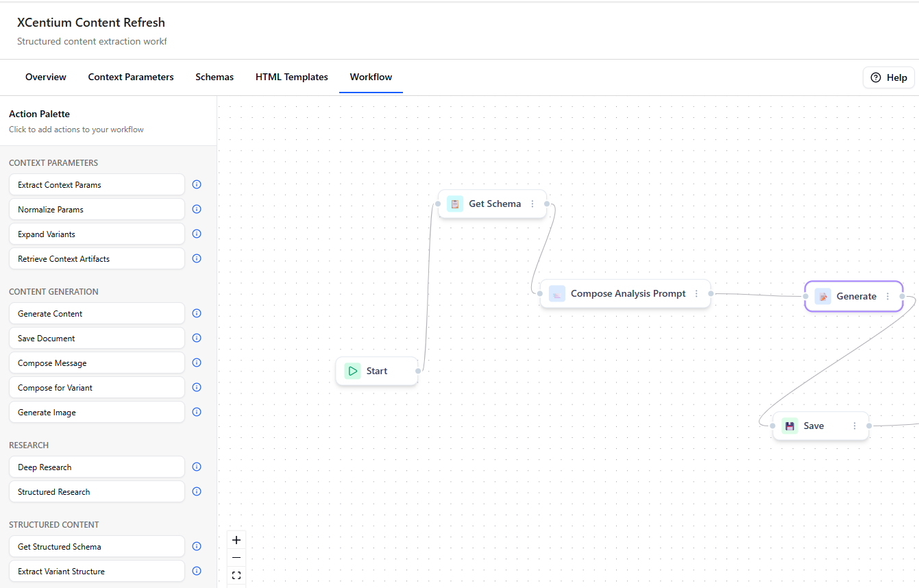
Task: Click info icon beside Generate Image
Action: [x=197, y=412]
